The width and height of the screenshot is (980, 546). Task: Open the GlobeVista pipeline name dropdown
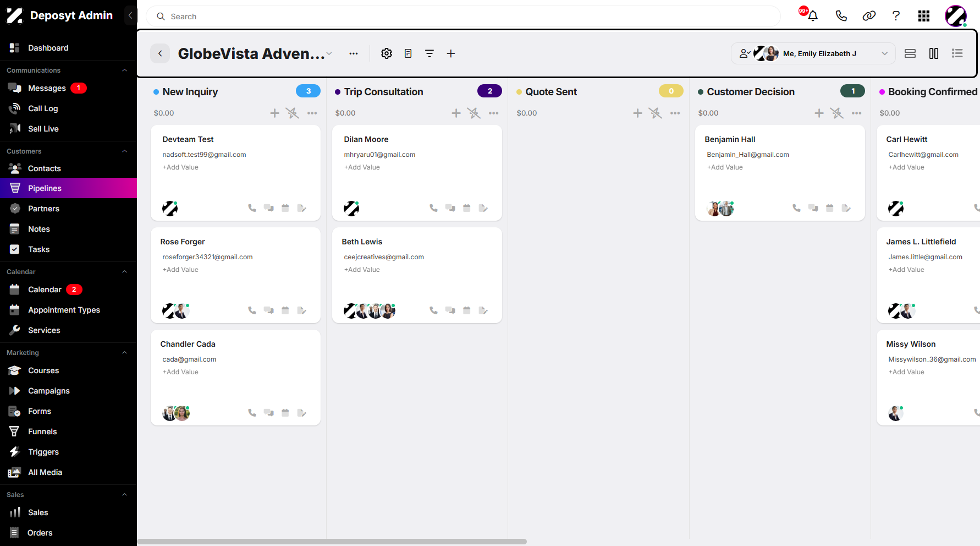(329, 53)
